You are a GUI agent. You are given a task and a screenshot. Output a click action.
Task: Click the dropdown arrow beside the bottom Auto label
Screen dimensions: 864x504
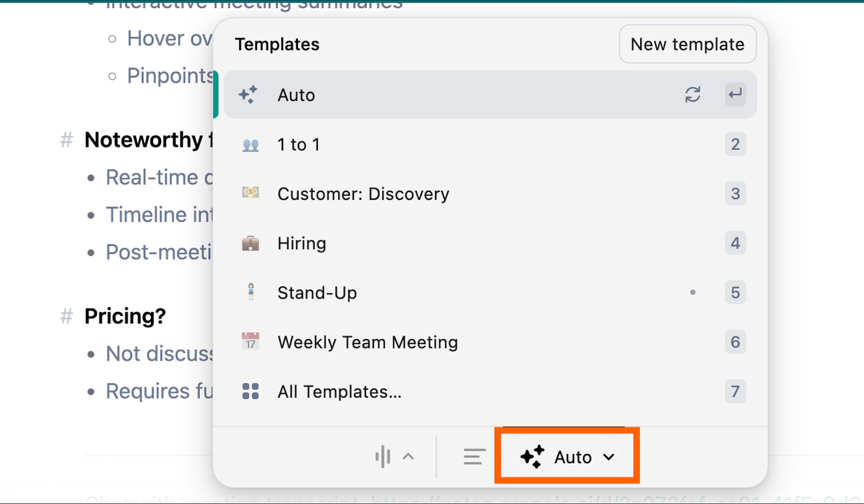pos(609,457)
